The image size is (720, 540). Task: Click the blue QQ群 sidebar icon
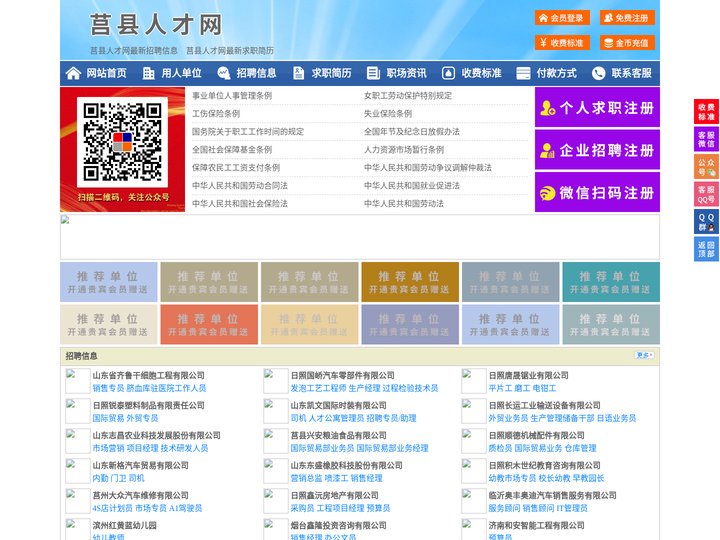706,222
